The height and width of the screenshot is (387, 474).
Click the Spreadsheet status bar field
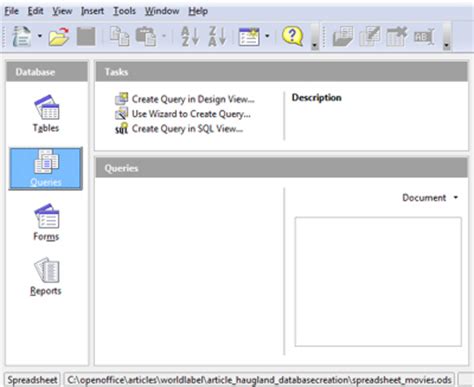pos(32,380)
